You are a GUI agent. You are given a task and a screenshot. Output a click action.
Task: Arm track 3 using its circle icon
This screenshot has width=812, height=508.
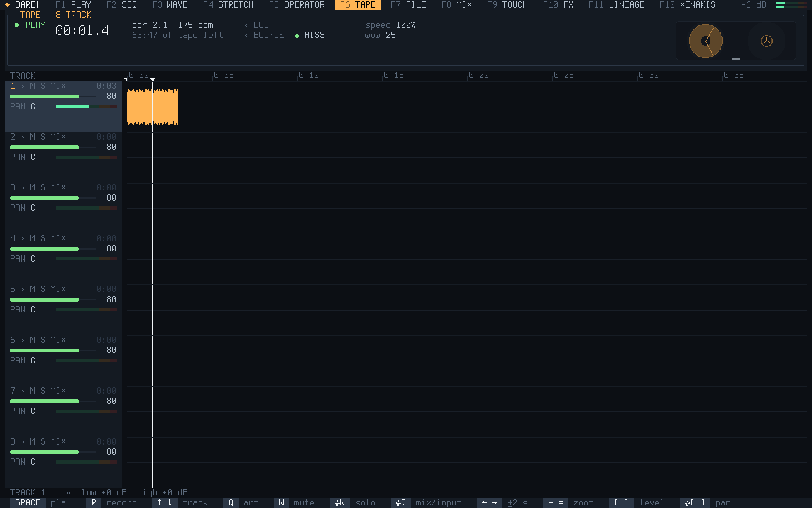23,188
